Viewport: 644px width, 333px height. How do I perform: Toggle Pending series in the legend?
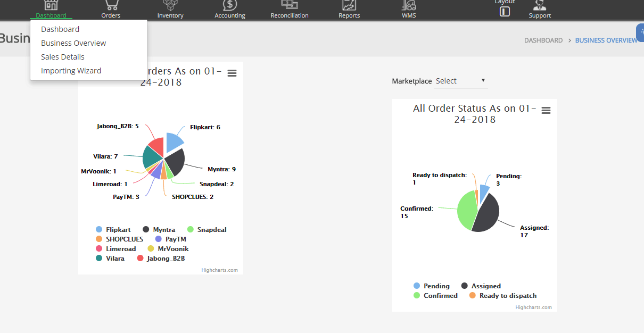431,286
